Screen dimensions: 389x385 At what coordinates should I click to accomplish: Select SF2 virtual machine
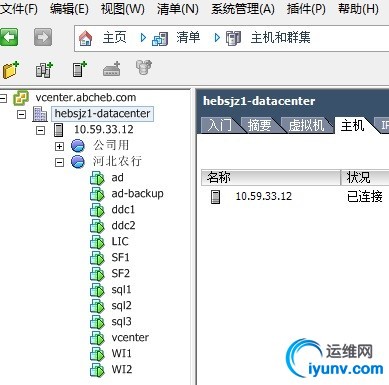120,274
